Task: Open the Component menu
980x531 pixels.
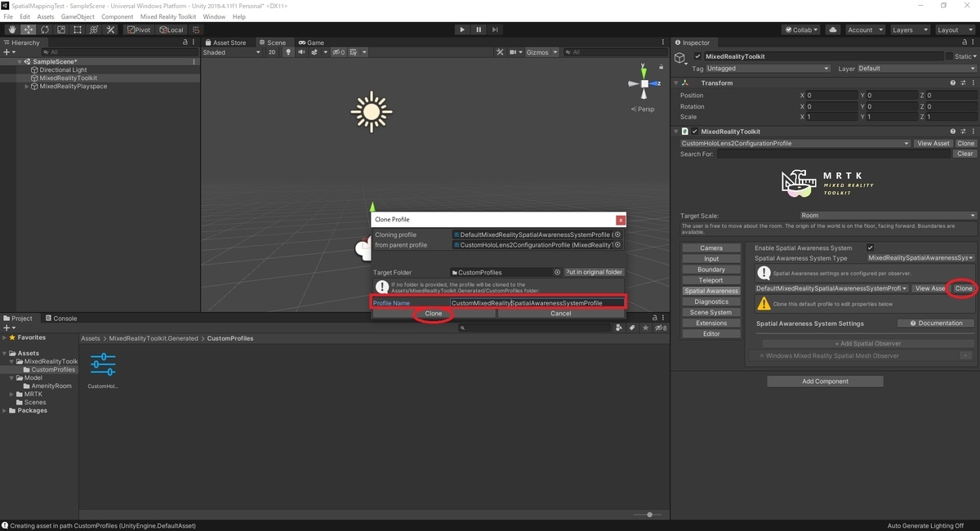Action: click(x=118, y=16)
